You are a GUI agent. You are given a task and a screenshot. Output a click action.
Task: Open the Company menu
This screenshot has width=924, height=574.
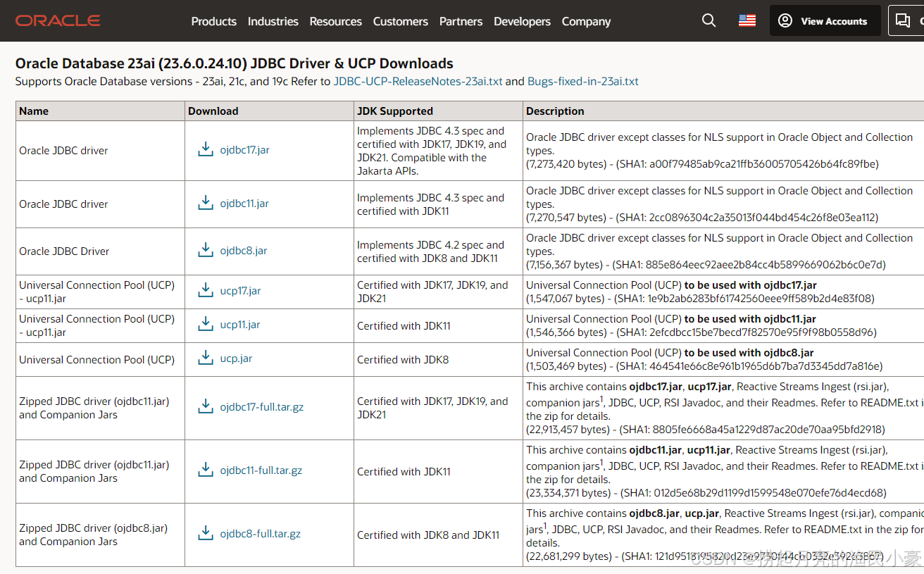coord(586,21)
